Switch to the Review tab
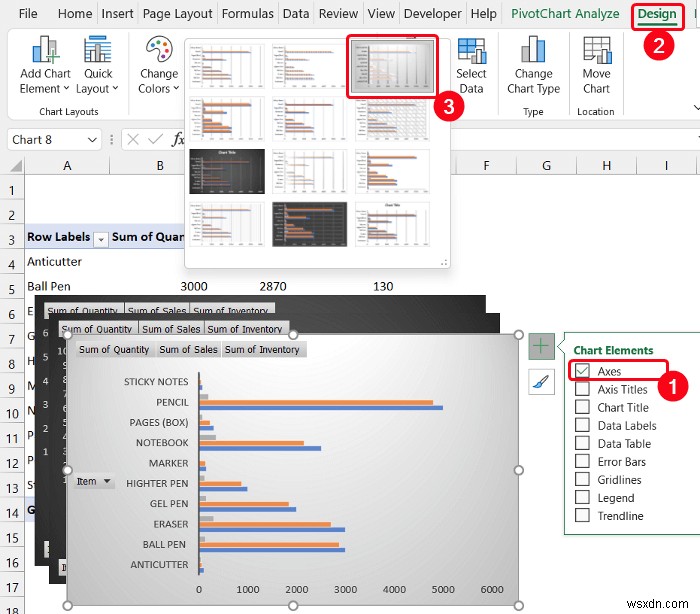 pos(338,14)
